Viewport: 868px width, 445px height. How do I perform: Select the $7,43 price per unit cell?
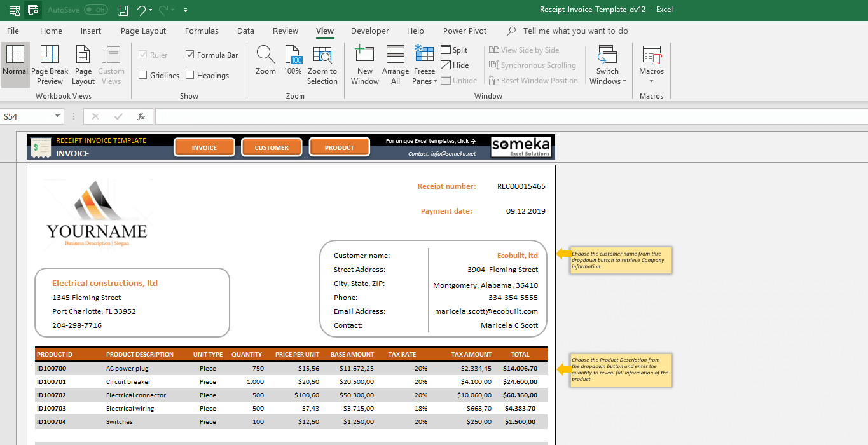tap(309, 409)
